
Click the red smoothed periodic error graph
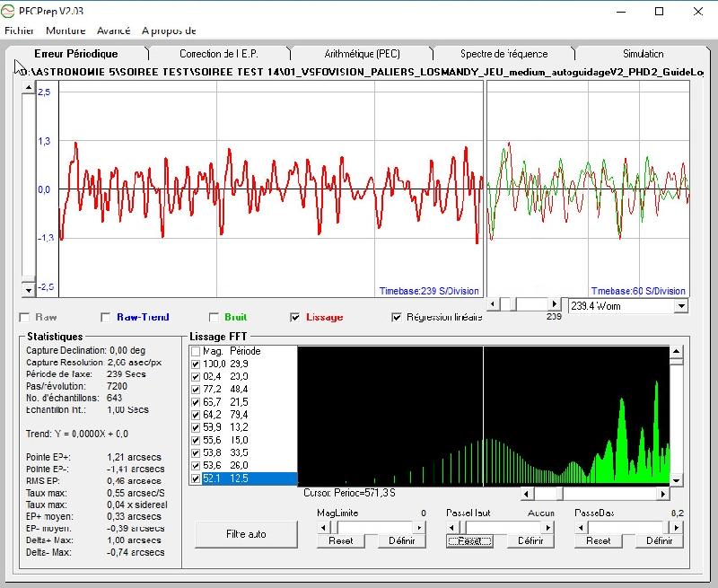tap(271, 189)
